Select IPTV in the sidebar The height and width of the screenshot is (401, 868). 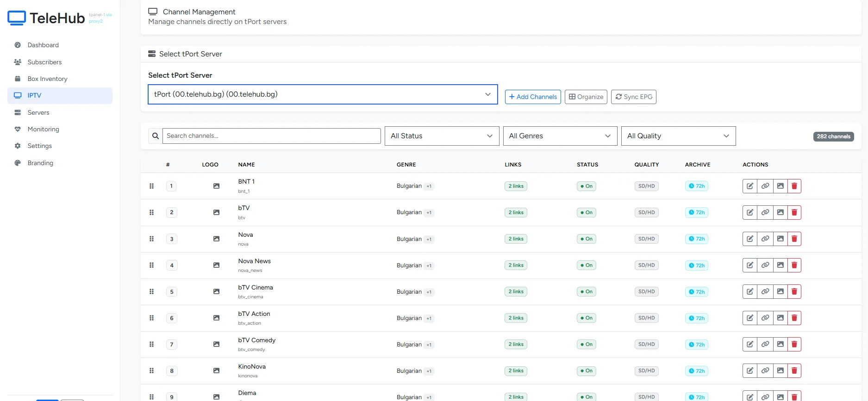(x=60, y=95)
